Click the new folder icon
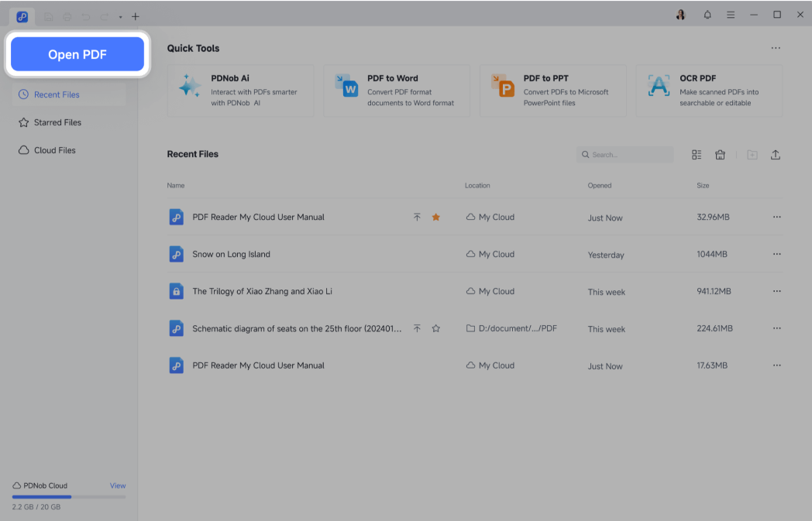 tap(752, 155)
